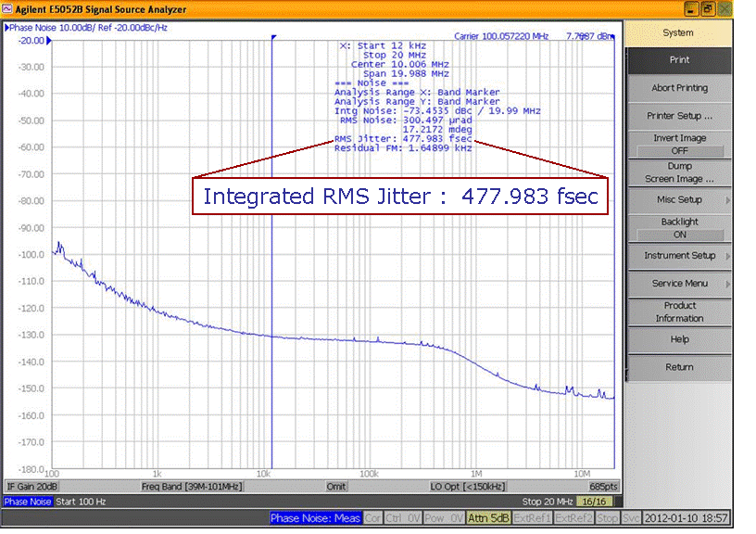
Task: Open the Service Menu submenu
Action: pyautogui.click(x=679, y=284)
